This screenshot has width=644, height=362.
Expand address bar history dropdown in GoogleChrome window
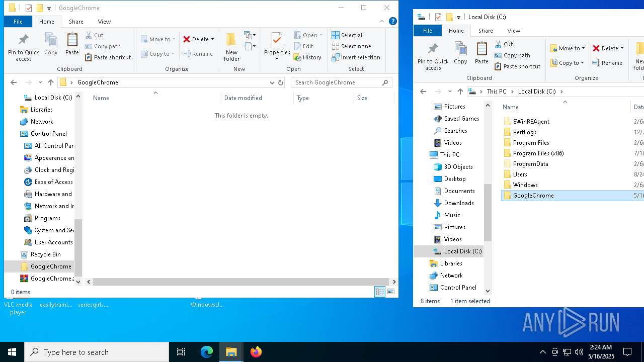(x=272, y=82)
